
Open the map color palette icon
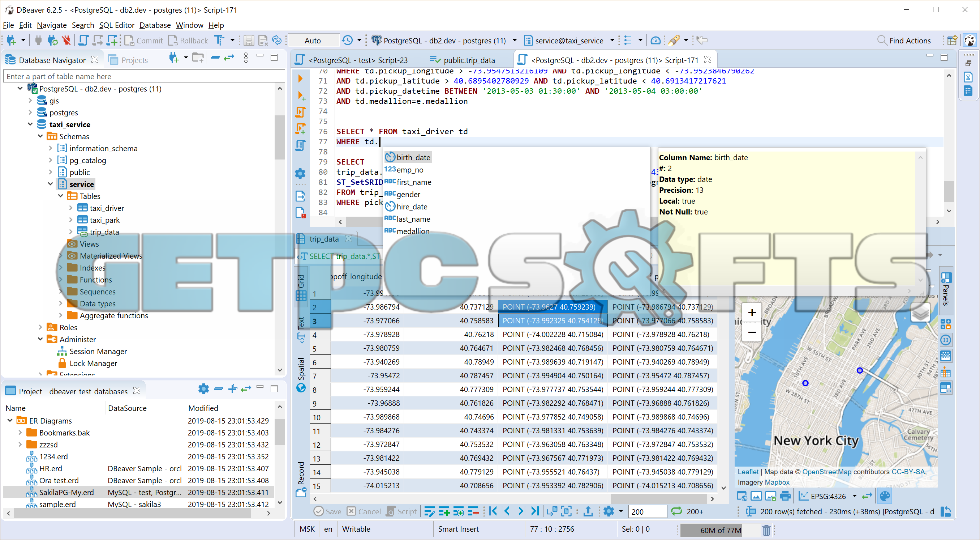885,496
